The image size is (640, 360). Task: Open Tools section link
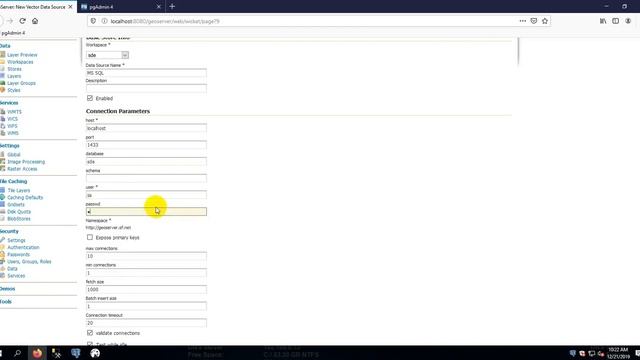click(6, 302)
